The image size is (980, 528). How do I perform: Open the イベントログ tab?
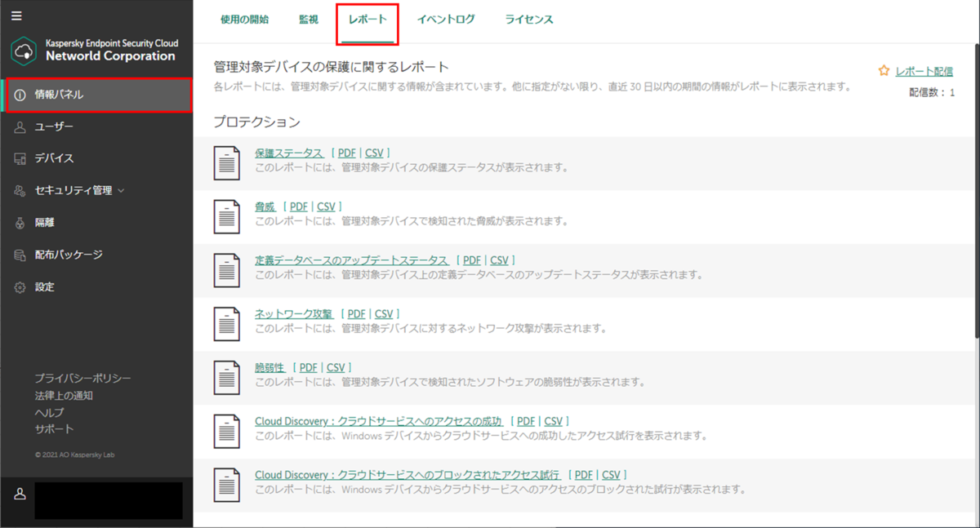click(446, 20)
